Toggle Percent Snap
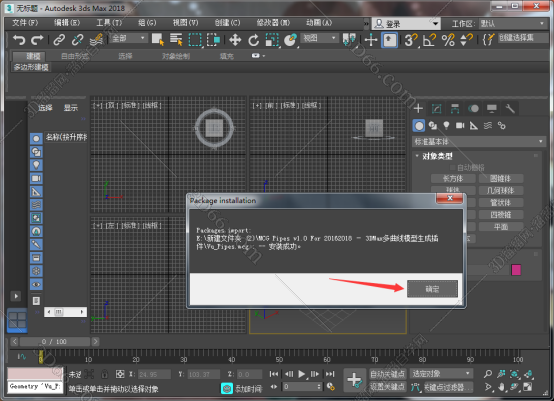Viewport: 554px width, 401px height. (x=448, y=40)
